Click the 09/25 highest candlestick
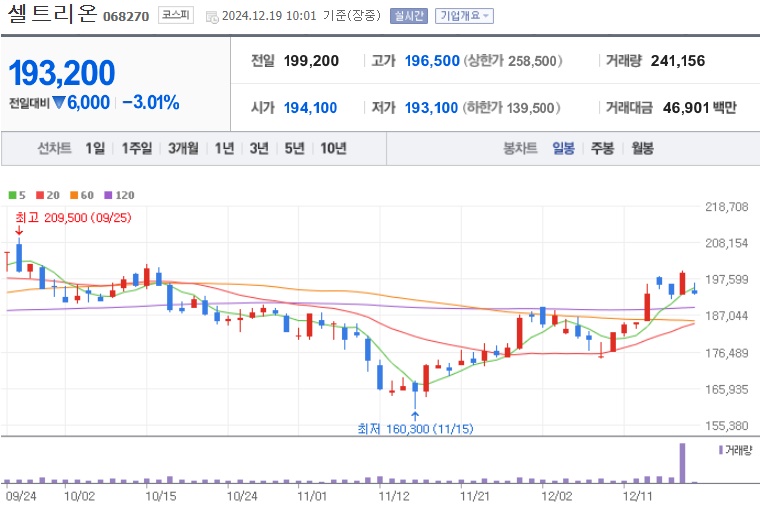 click(19, 256)
